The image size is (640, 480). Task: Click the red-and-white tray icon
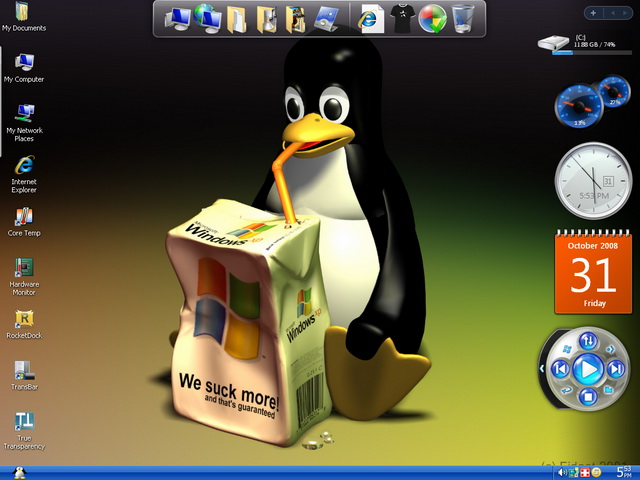[585, 473]
